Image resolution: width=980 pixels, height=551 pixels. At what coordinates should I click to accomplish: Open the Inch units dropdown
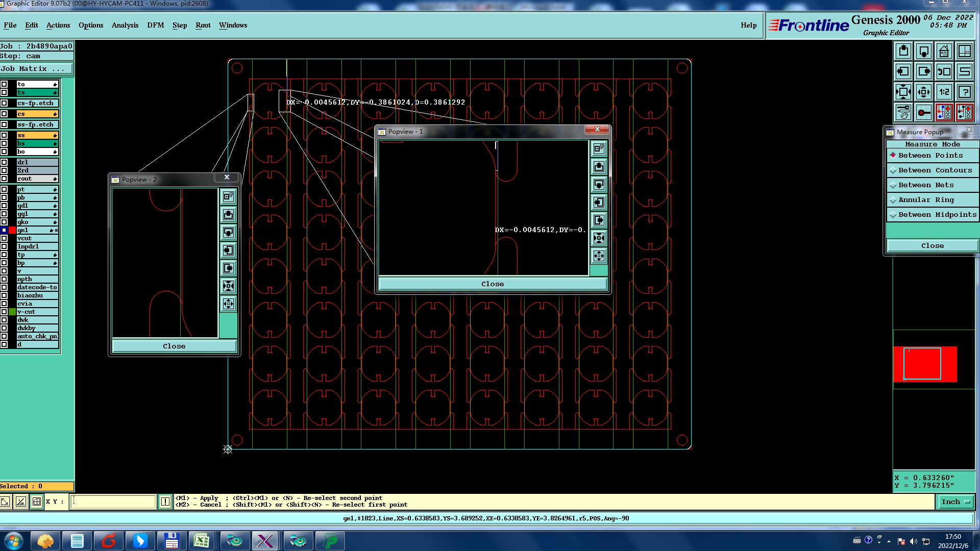click(x=955, y=502)
